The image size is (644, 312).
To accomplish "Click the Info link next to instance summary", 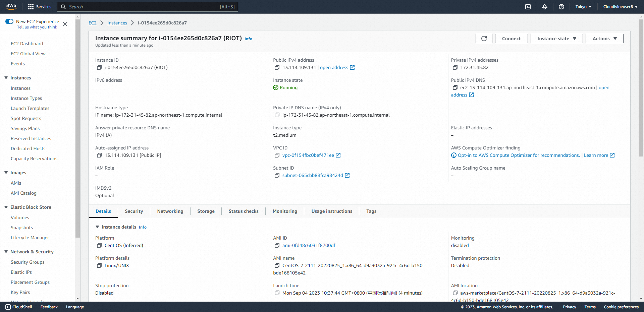I will 248,39.
